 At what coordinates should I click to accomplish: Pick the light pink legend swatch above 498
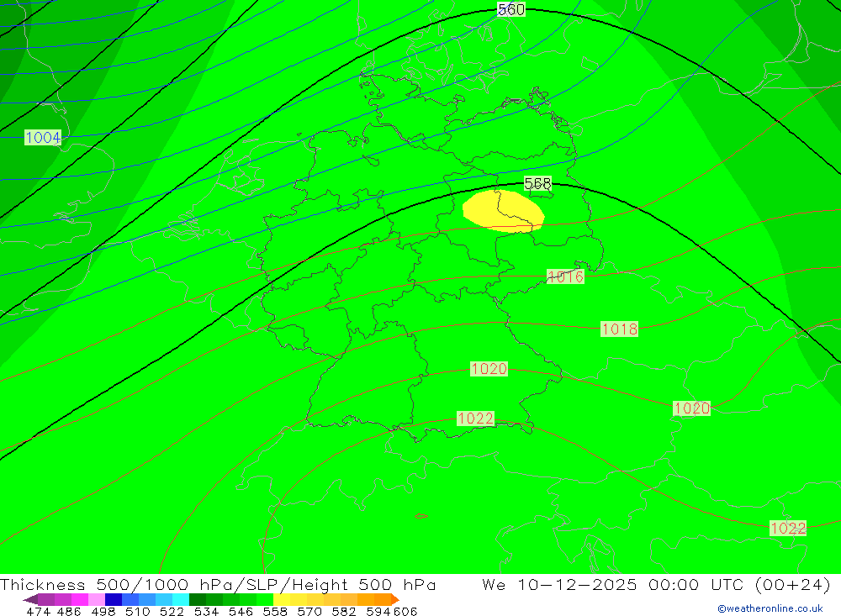pos(97,599)
